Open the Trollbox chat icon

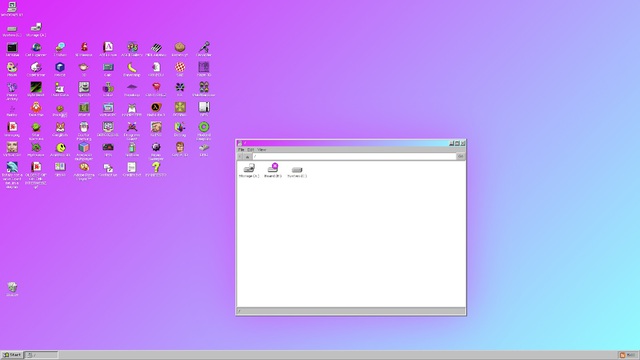60,49
